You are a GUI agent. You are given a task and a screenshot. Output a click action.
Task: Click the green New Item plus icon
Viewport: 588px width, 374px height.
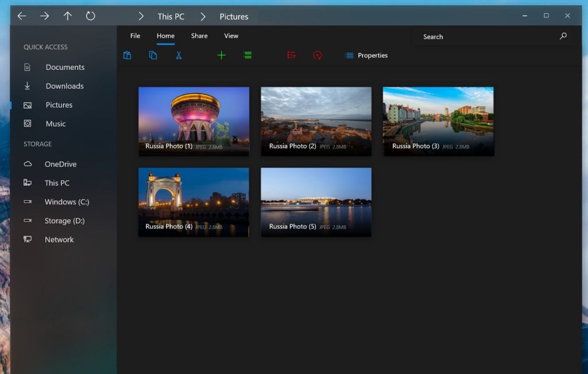(x=222, y=55)
